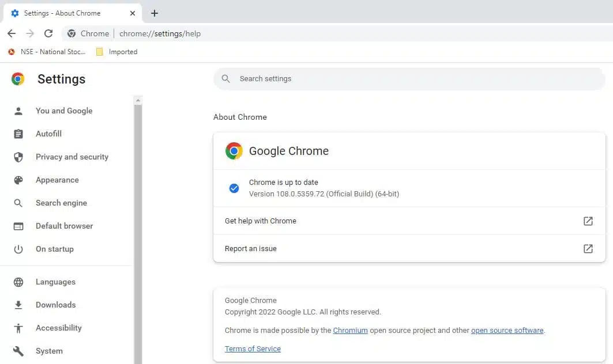Click the Version 108.0.5359.72 text
Image resolution: width=613 pixels, height=364 pixels.
pos(324,194)
